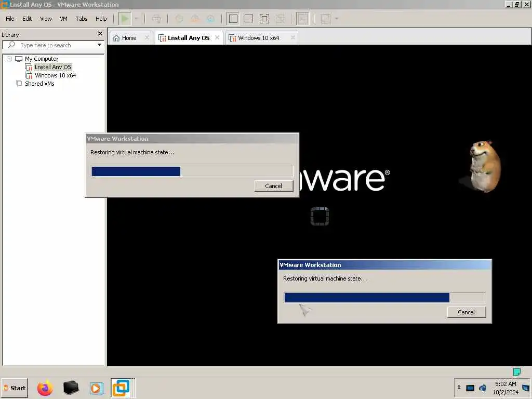Click the Library search field
This screenshot has height=399, width=532.
coord(53,45)
